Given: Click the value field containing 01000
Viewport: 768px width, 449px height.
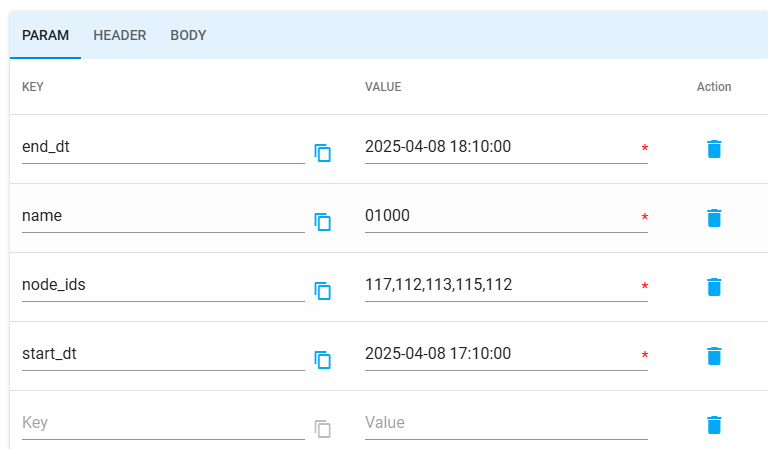Looking at the screenshot, I should point(500,216).
